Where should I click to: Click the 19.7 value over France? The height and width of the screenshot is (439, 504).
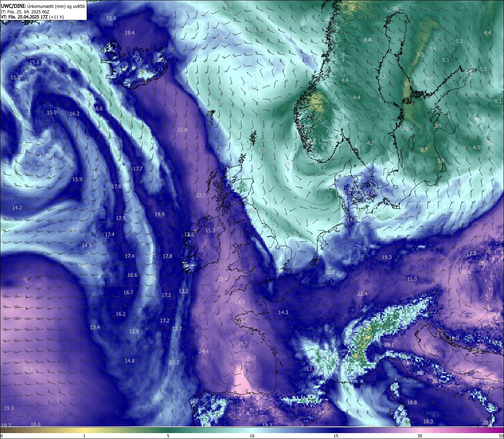click(x=243, y=344)
